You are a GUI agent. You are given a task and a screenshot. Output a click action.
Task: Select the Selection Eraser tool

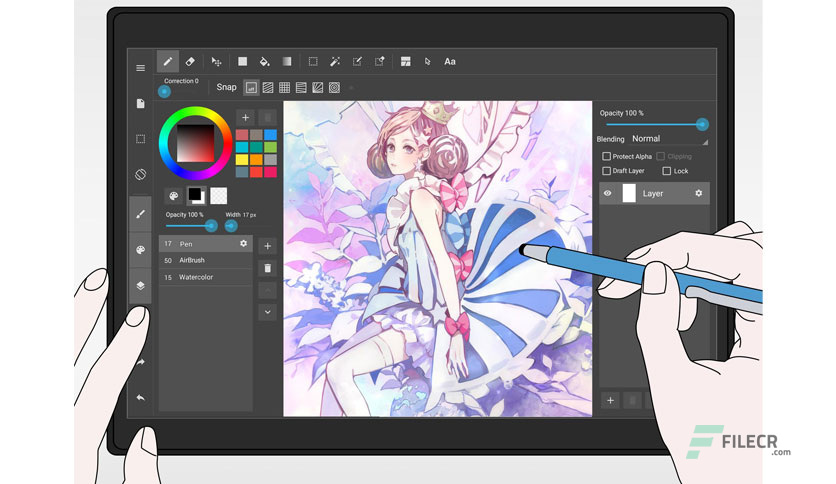[380, 61]
